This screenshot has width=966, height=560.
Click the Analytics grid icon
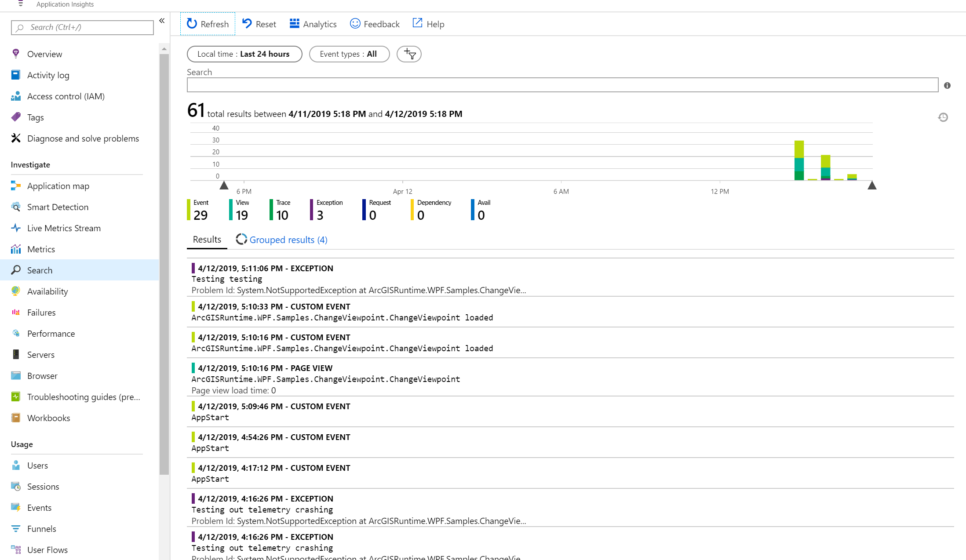[294, 24]
